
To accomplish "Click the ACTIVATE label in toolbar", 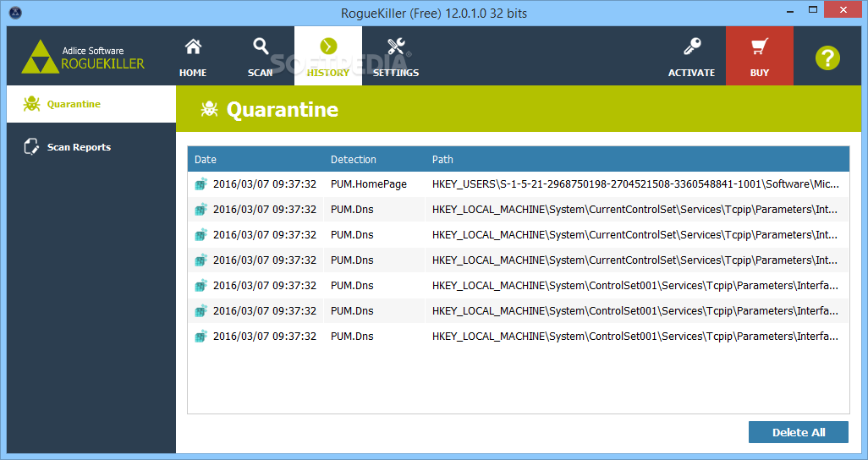I will [691, 73].
